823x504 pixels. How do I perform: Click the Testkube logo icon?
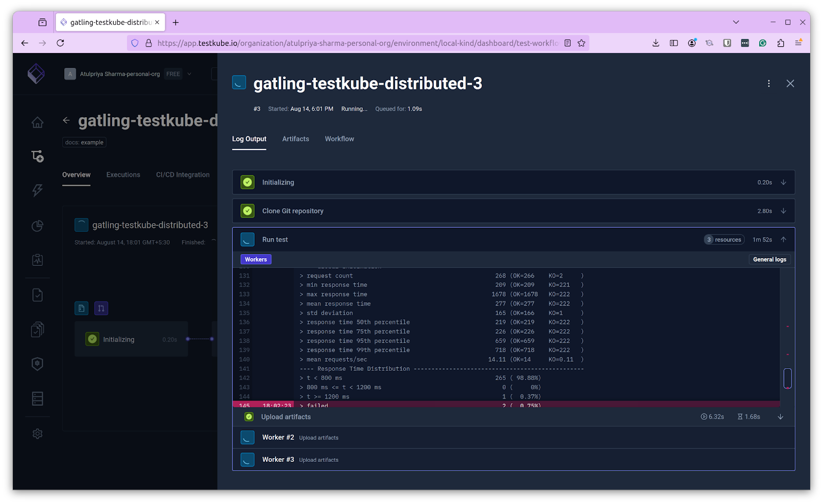[x=36, y=74]
